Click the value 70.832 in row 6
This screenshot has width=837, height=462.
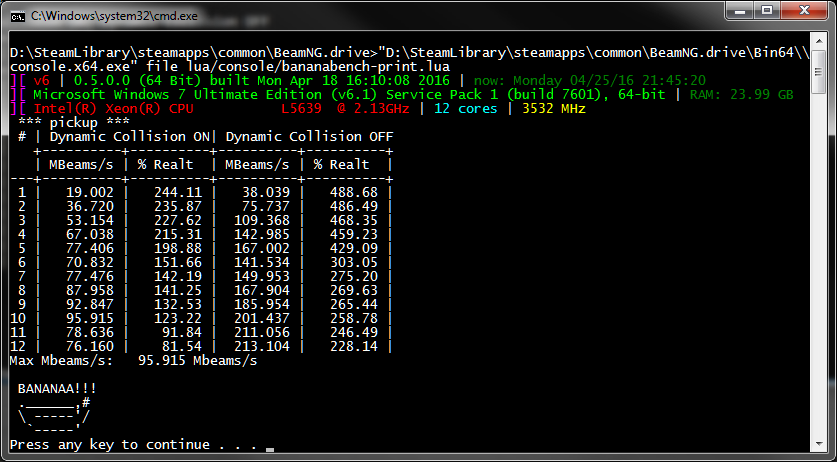(90, 262)
